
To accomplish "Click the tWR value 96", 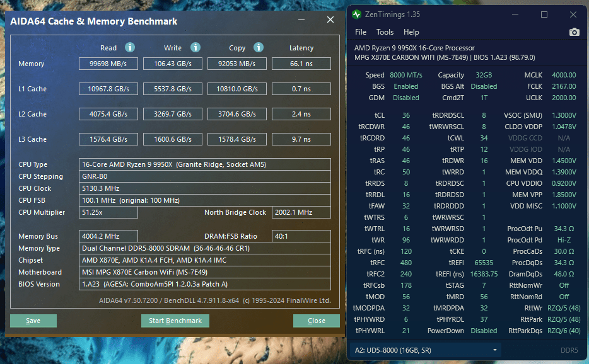I will coord(406,240).
